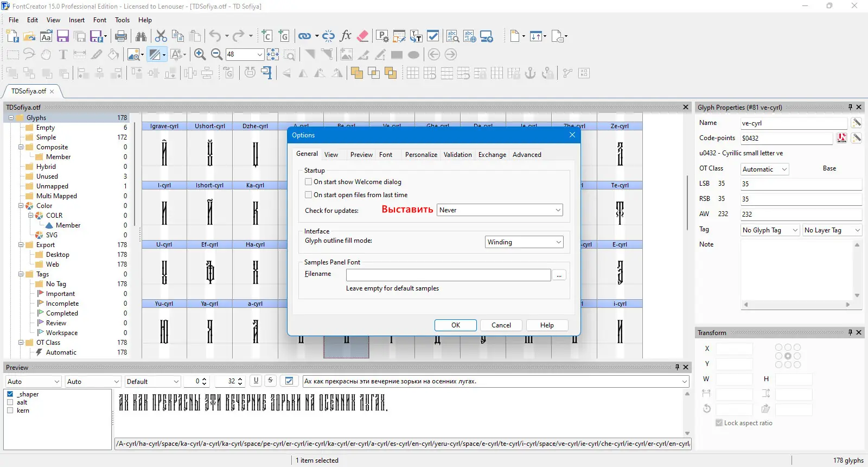Open the Insert menu

pos(76,20)
